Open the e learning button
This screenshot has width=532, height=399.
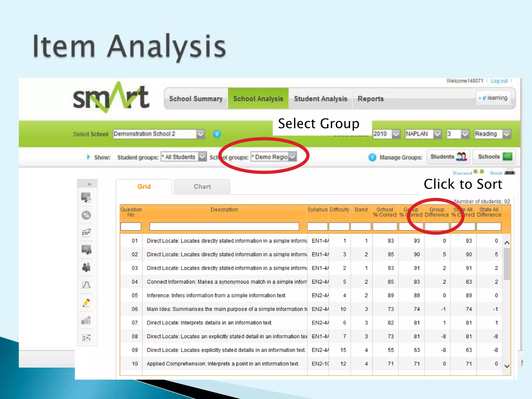click(x=493, y=98)
